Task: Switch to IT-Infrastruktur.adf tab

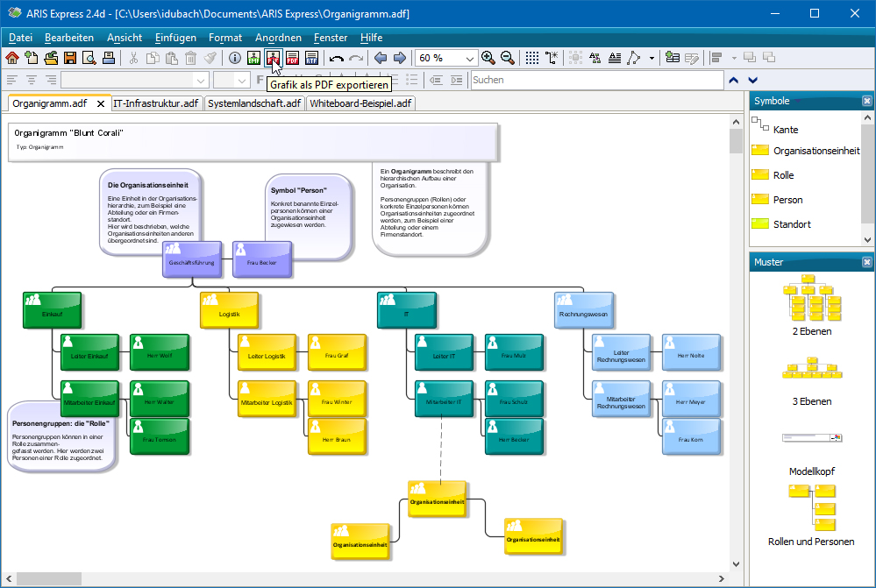Action: [156, 103]
